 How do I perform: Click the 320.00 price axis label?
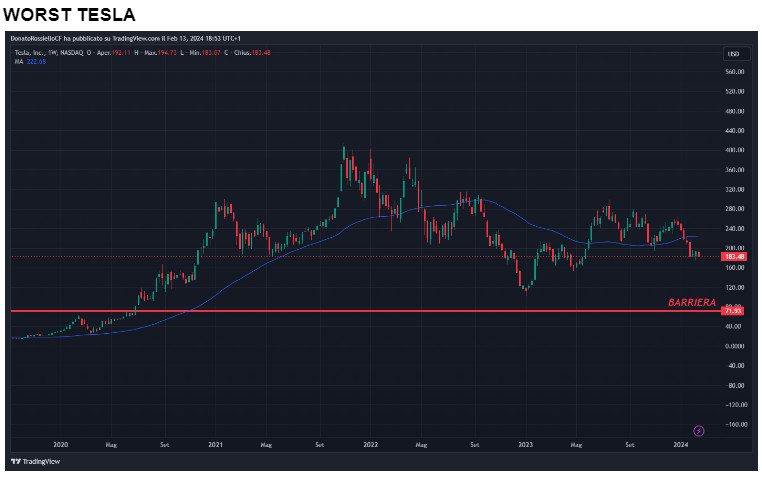click(734, 189)
